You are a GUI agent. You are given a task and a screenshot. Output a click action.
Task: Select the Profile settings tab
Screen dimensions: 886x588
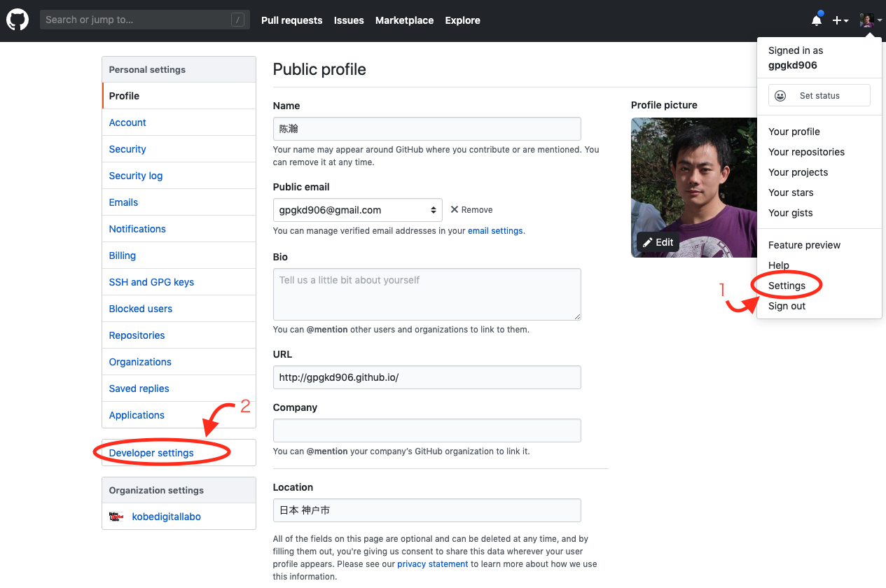[179, 96]
